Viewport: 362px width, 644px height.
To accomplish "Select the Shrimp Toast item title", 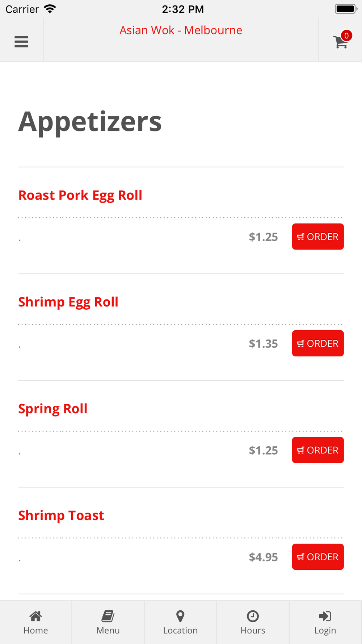I will click(61, 515).
